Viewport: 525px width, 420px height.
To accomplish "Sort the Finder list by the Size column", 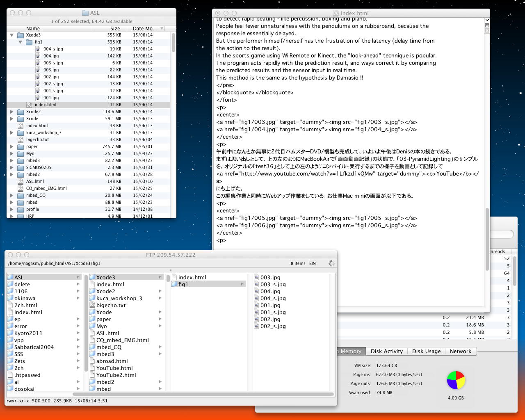I will (115, 28).
